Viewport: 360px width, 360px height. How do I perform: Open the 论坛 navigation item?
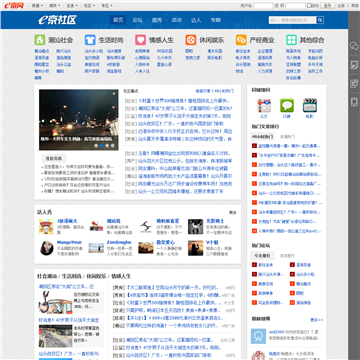[x=138, y=20]
